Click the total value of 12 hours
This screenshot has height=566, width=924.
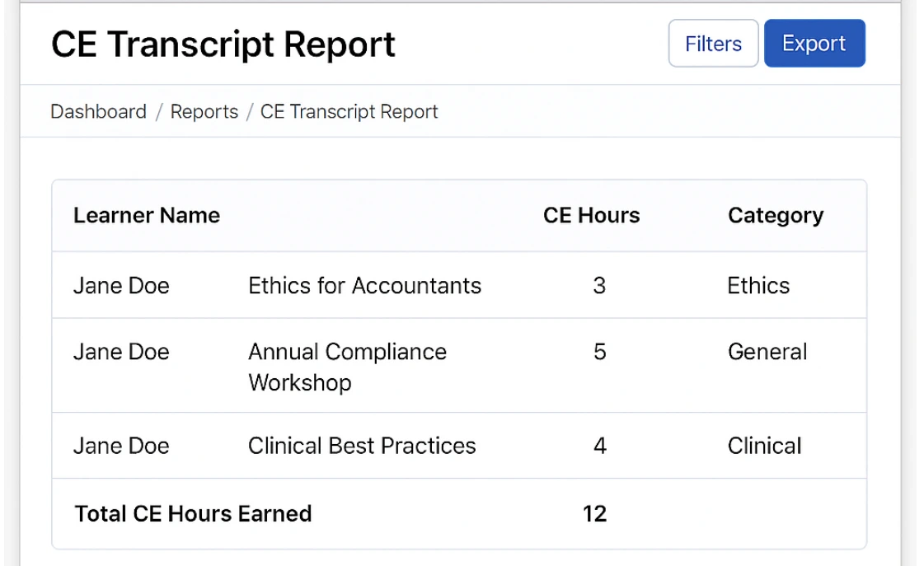tap(596, 513)
